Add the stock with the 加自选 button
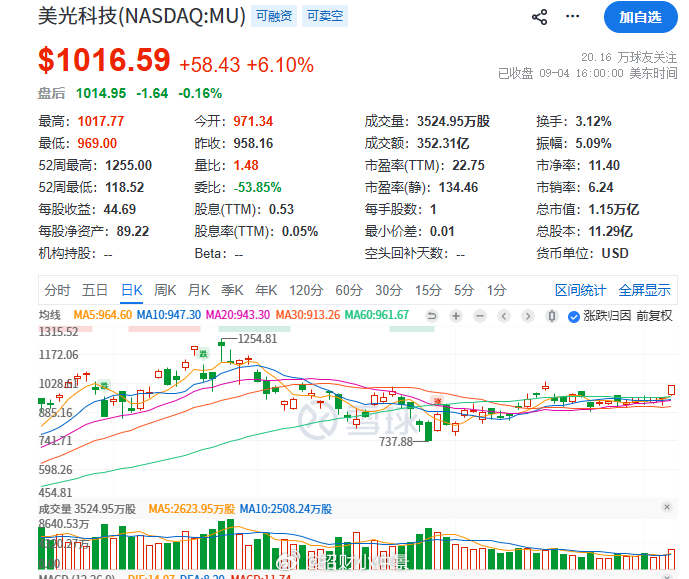 [x=640, y=17]
